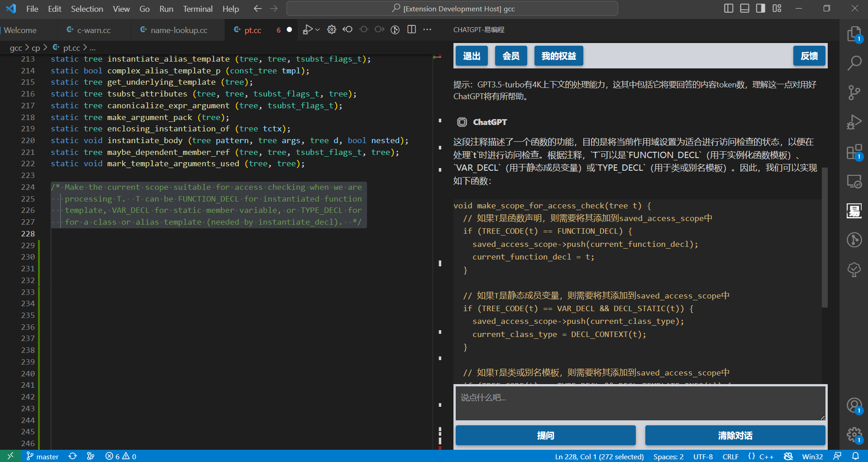Open the Explorer view in activity bar
This screenshot has width=868, height=462.
pyautogui.click(x=854, y=34)
